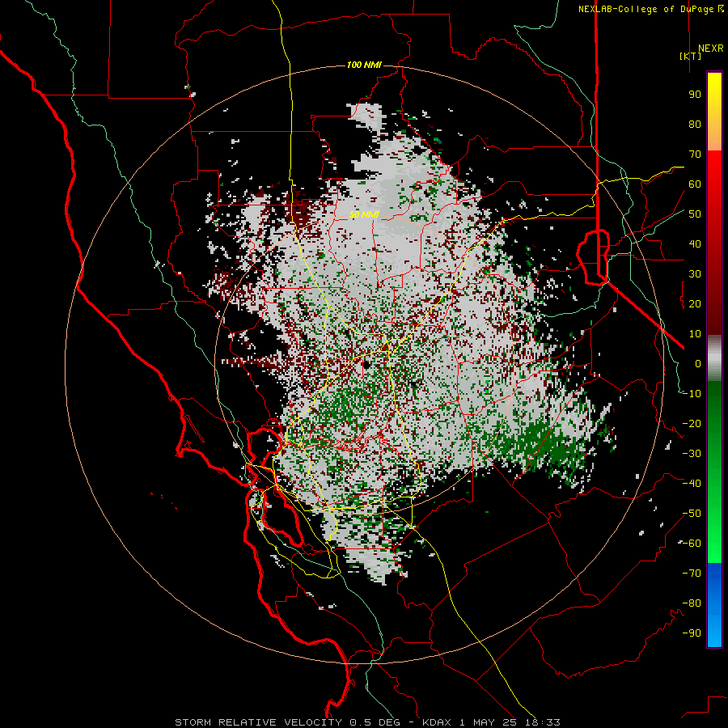Click the 50 value on the velocity scale

pos(695,214)
